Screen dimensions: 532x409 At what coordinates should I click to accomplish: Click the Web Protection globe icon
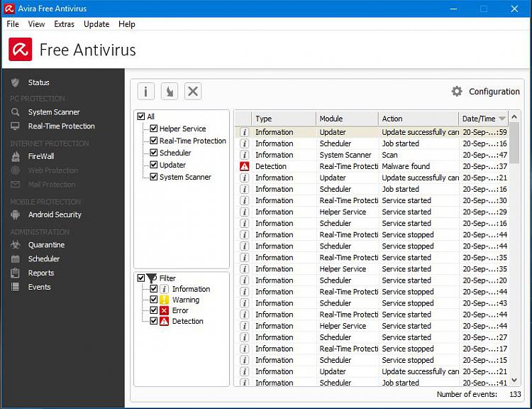(x=15, y=170)
